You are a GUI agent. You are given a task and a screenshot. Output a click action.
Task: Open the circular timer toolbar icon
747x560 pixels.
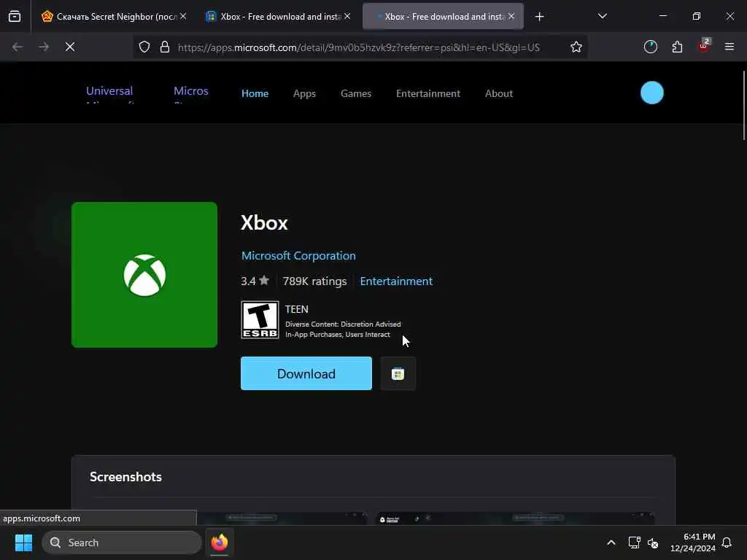[650, 47]
